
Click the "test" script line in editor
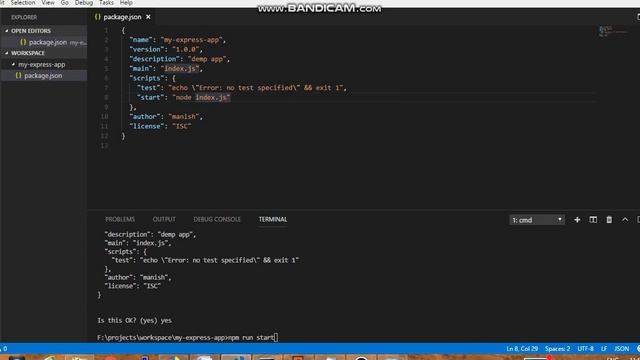(x=242, y=88)
